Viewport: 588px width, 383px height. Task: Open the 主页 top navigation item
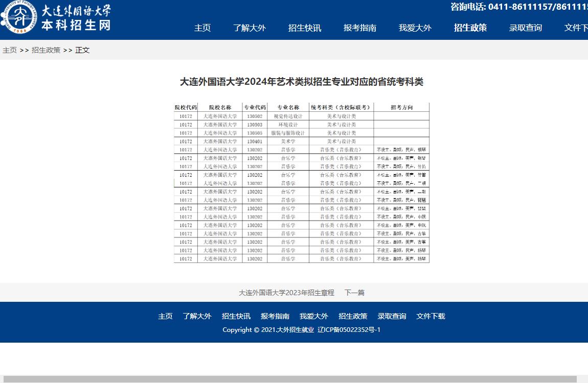click(x=202, y=28)
